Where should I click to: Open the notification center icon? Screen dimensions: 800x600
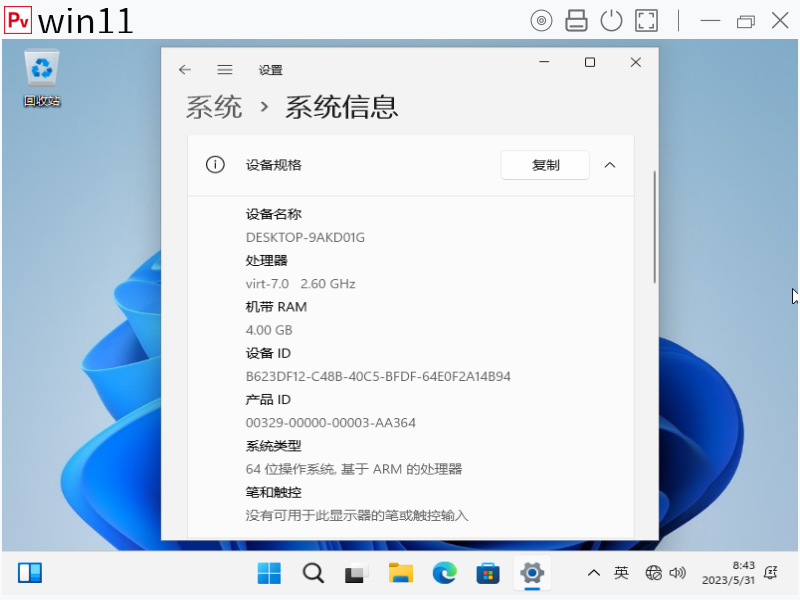pos(770,573)
